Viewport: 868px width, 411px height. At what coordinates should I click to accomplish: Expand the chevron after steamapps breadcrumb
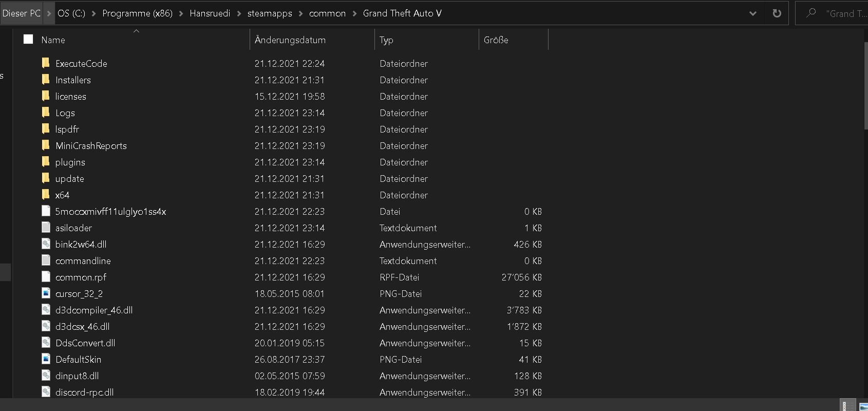pyautogui.click(x=301, y=13)
